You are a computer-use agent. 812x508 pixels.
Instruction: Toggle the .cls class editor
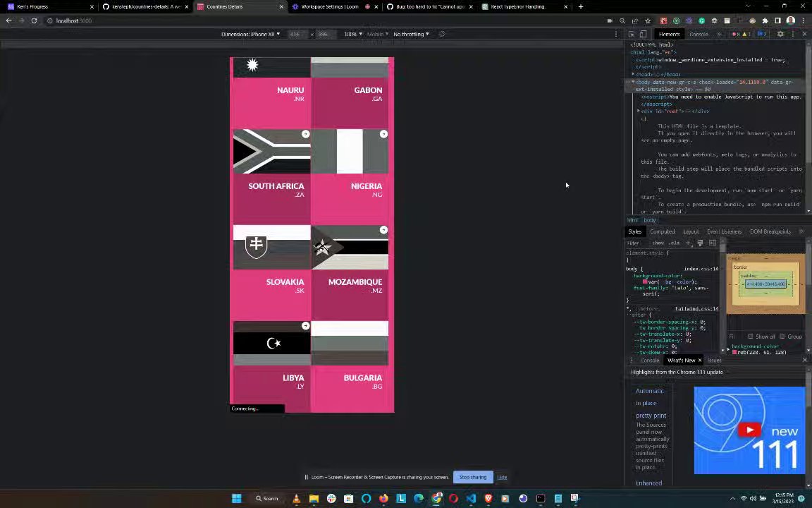click(x=674, y=243)
